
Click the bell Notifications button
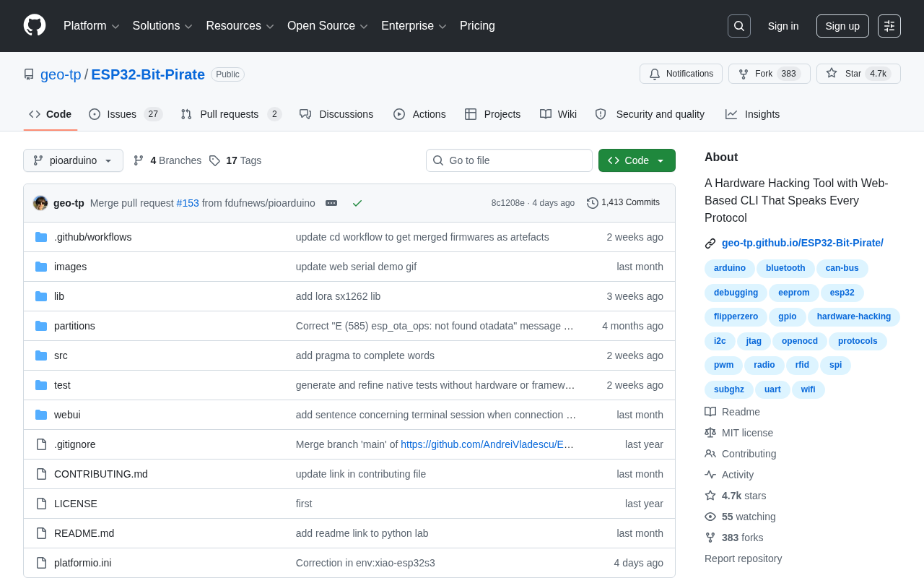[x=681, y=74]
